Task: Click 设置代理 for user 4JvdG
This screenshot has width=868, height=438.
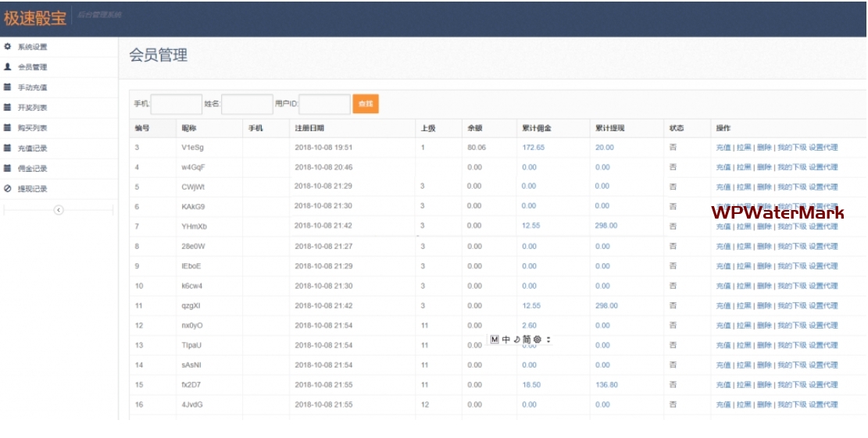Action: [823, 404]
